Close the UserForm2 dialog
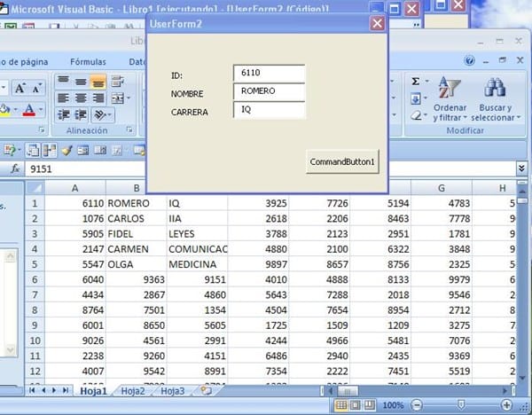Viewport: 532px width, 415px height. [x=377, y=24]
